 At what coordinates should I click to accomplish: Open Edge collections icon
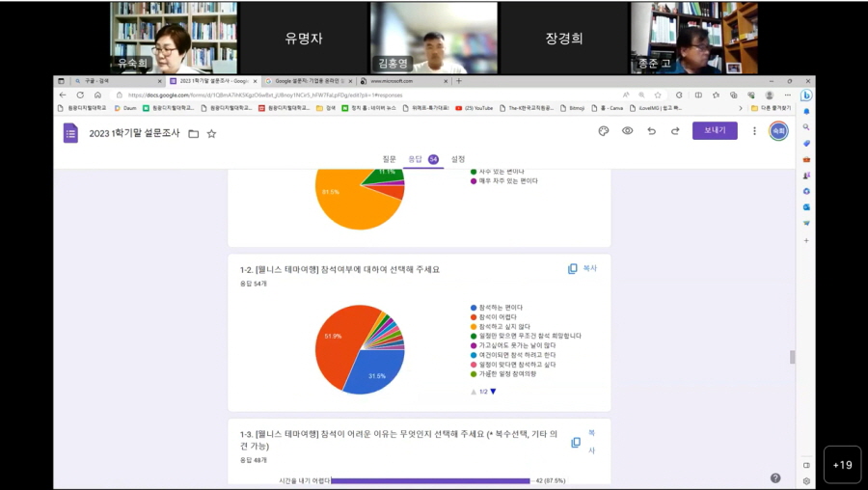734,95
